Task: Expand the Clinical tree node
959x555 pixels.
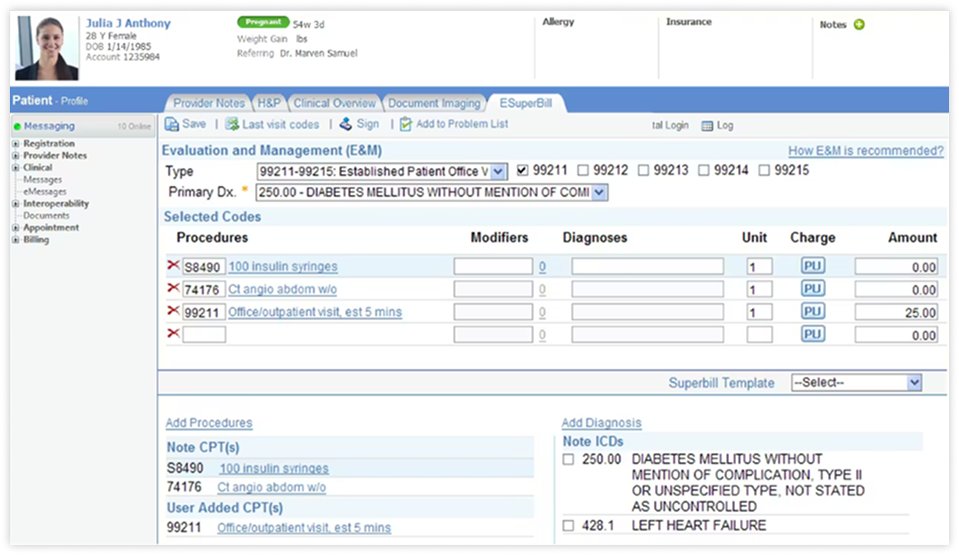Action: point(15,168)
